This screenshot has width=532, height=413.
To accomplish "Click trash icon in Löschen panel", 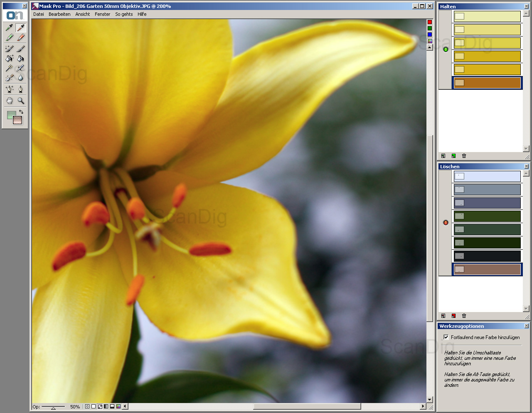I will point(464,316).
